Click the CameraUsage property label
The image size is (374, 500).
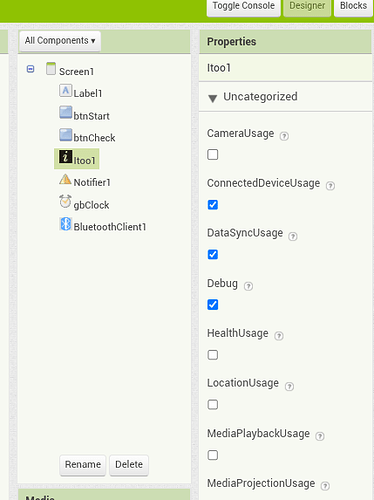pos(240,133)
